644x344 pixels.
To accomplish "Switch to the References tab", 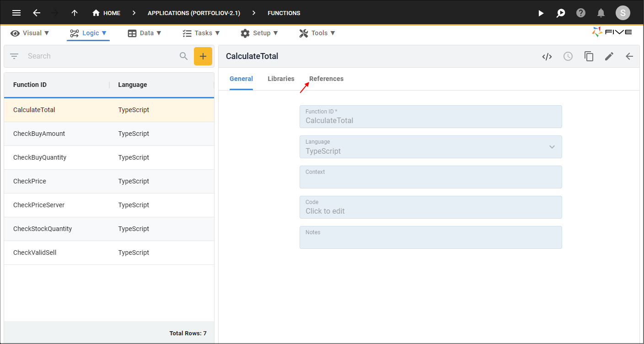I will 326,79.
